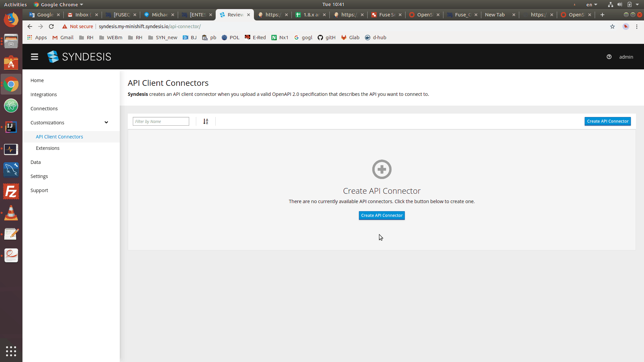
Task: Click the alphabetical sort order icon
Action: click(206, 121)
